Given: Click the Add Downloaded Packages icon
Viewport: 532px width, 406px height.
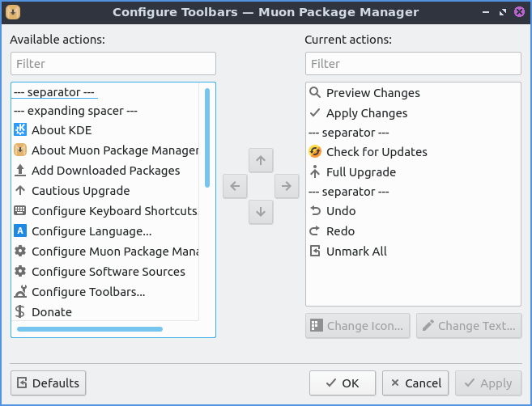Looking at the screenshot, I should pyautogui.click(x=21, y=170).
